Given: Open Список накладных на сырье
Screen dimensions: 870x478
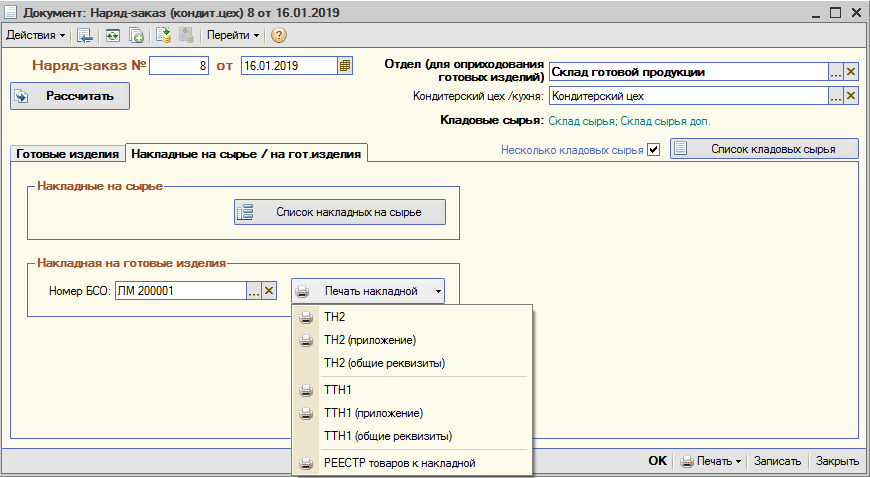Looking at the screenshot, I should tap(340, 212).
